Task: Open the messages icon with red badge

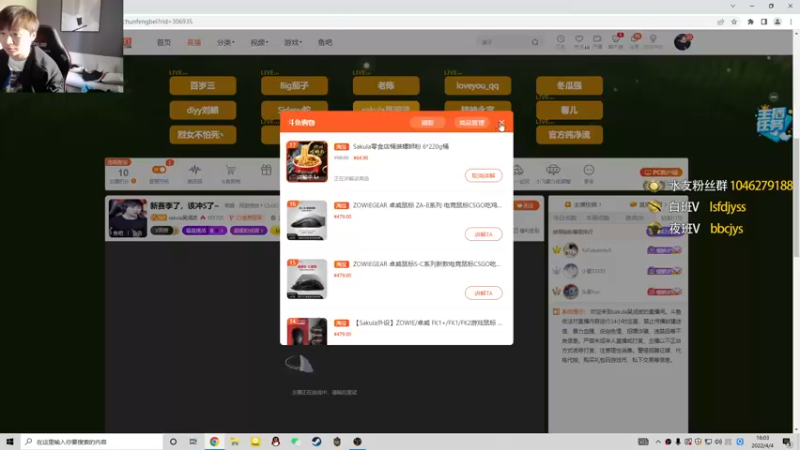Action: (x=635, y=39)
